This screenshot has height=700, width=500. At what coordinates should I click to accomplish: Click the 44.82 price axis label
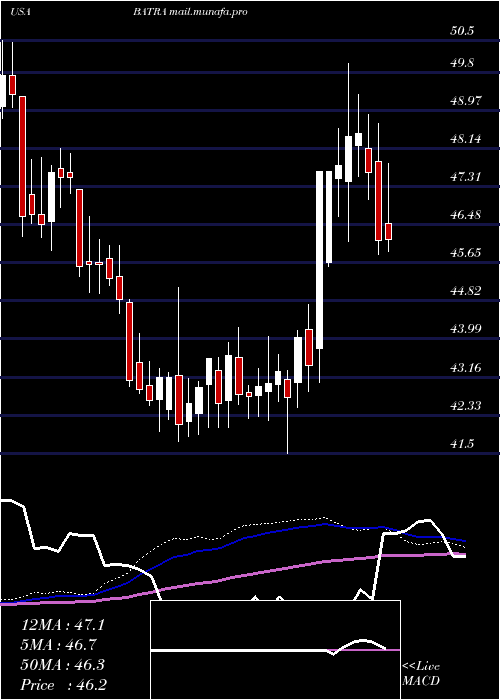pyautogui.click(x=466, y=291)
